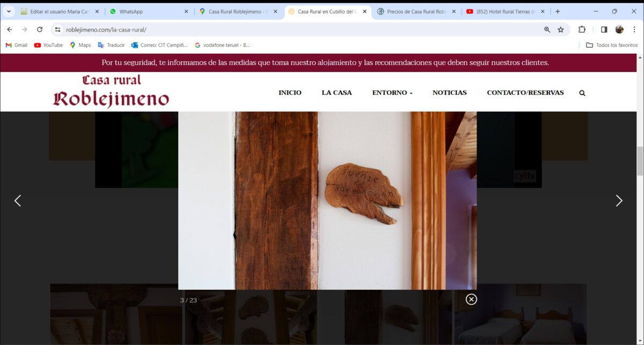Go to the next gallery image arrow

pyautogui.click(x=619, y=201)
